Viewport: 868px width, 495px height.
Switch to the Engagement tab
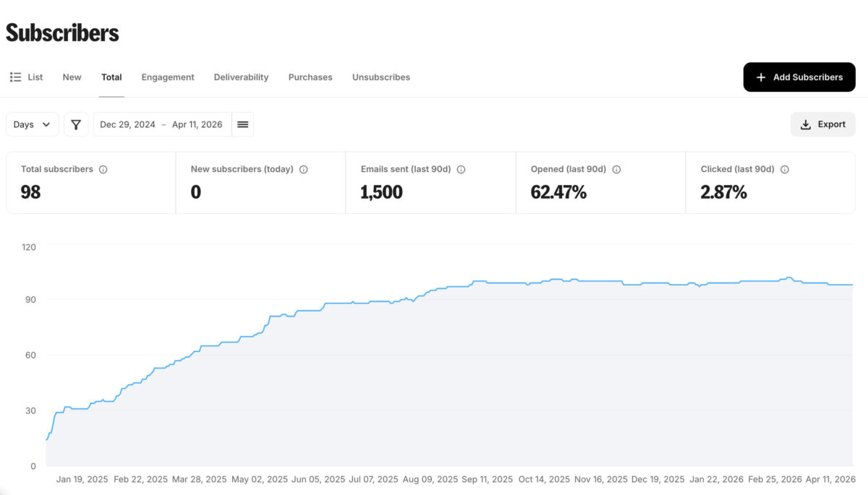pyautogui.click(x=168, y=77)
